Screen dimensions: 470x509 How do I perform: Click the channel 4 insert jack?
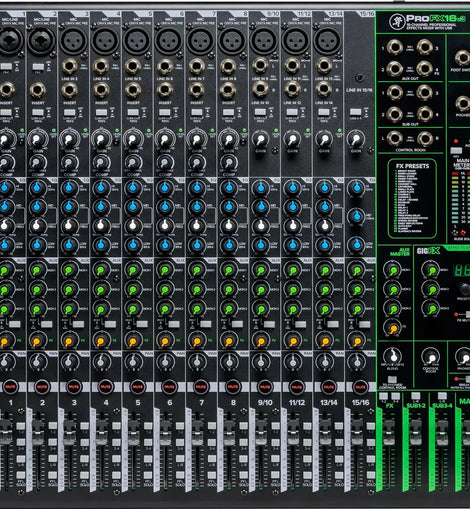(x=101, y=90)
